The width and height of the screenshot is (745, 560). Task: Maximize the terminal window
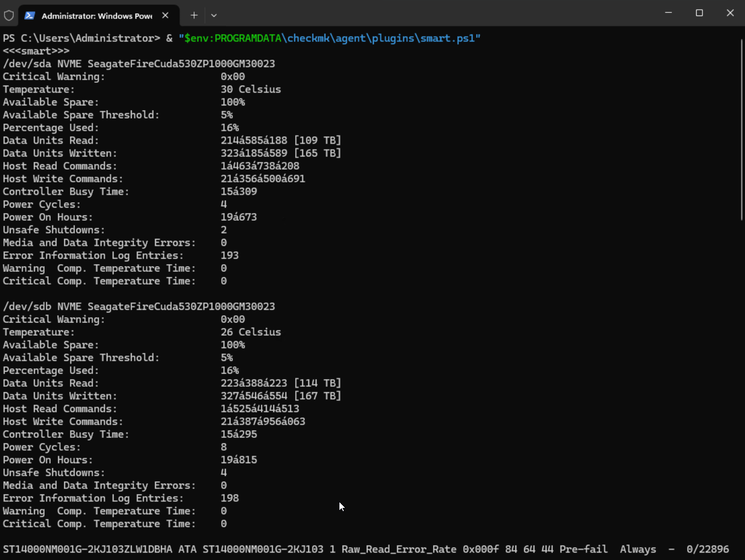699,13
